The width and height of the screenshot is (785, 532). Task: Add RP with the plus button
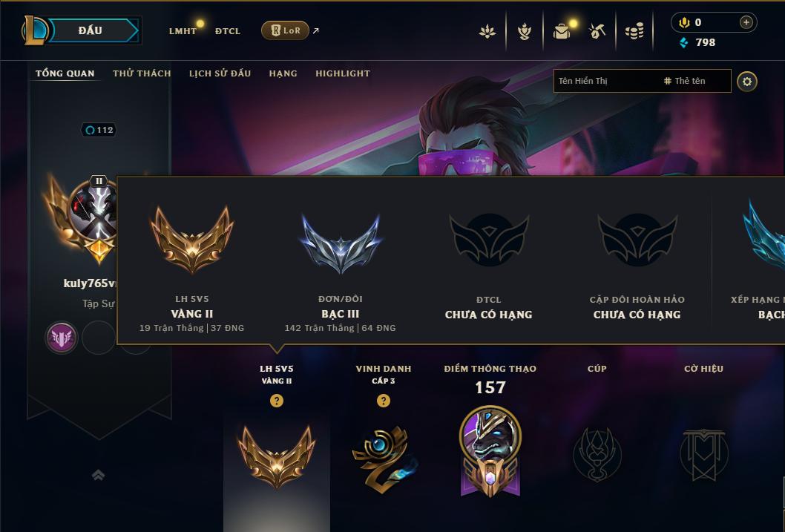click(746, 22)
